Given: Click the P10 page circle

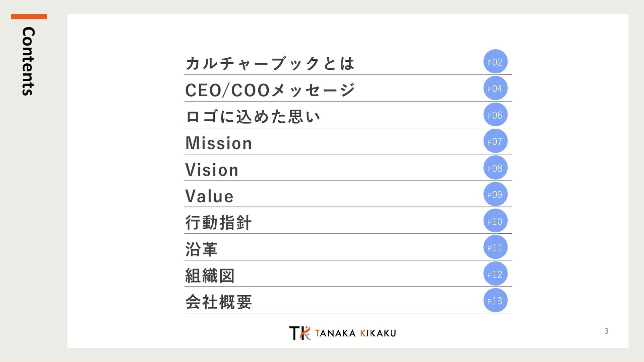Looking at the screenshot, I should point(495,221).
